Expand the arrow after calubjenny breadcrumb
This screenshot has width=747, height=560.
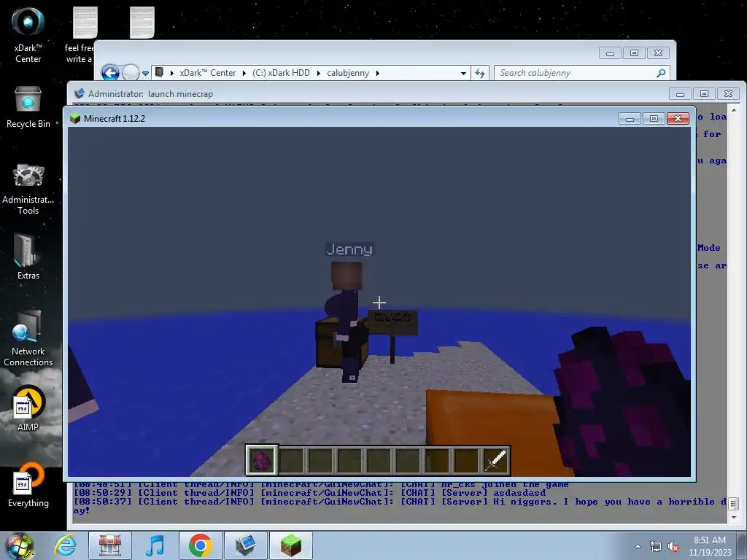click(x=378, y=73)
